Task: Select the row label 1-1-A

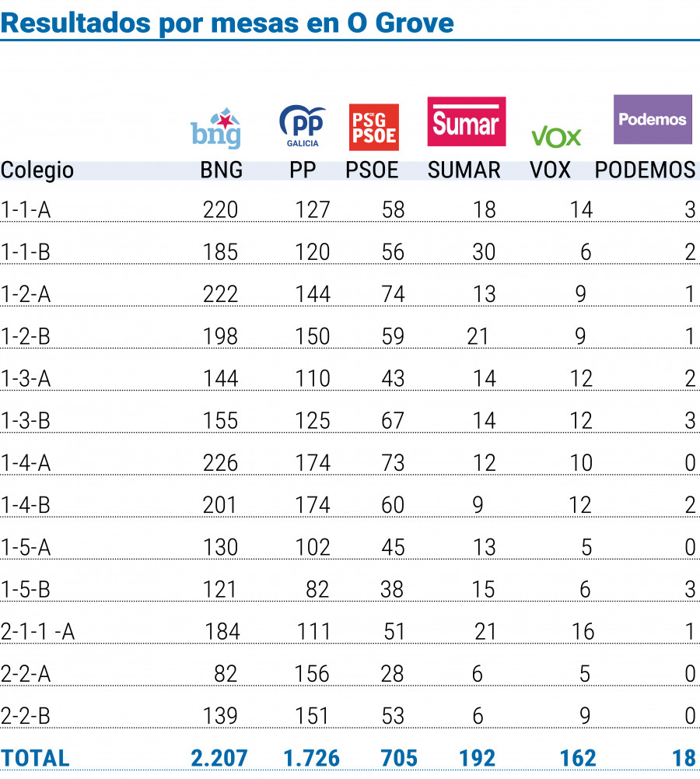Action: point(26,209)
